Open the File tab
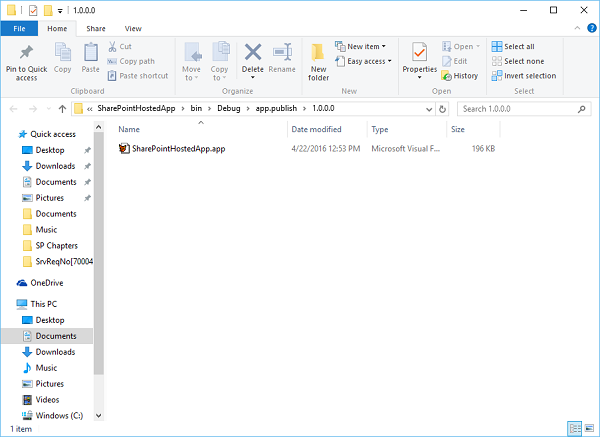The width and height of the screenshot is (600, 437). (x=19, y=29)
